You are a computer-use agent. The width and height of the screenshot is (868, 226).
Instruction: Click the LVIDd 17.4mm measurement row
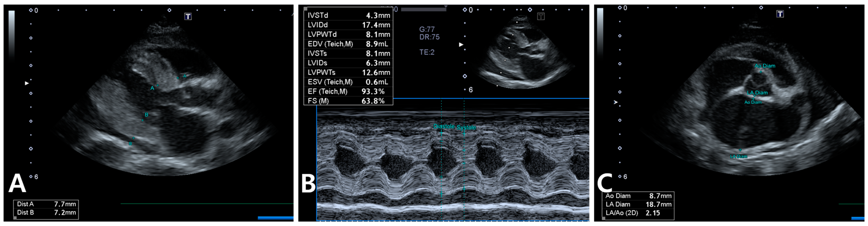pos(348,25)
